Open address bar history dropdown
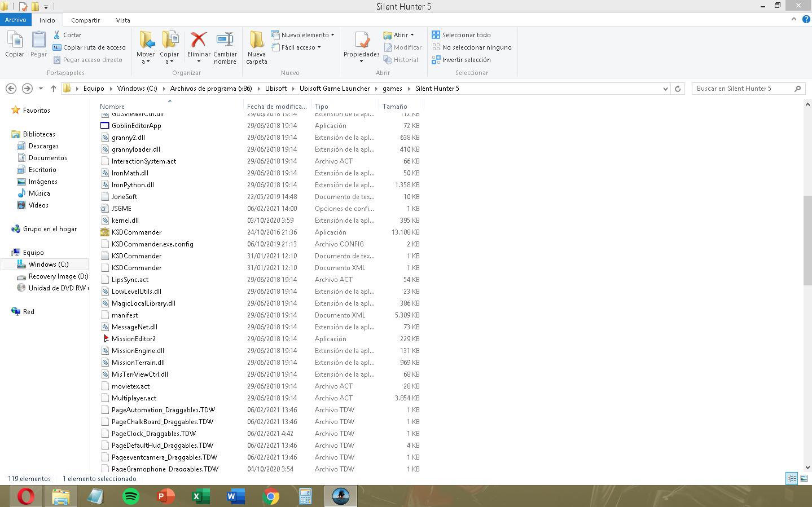The height and width of the screenshot is (507, 812). coord(665,89)
